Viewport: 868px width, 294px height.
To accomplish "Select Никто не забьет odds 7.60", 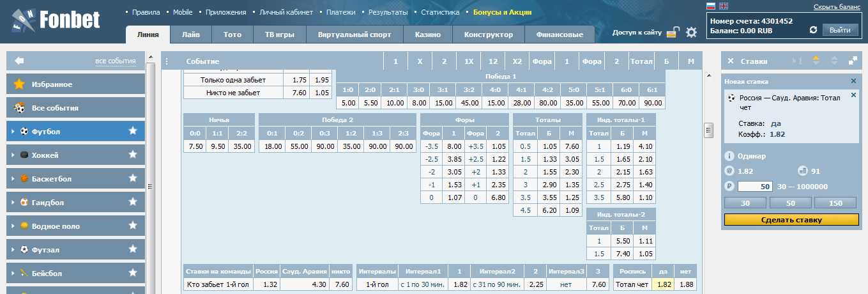I will point(297,93).
